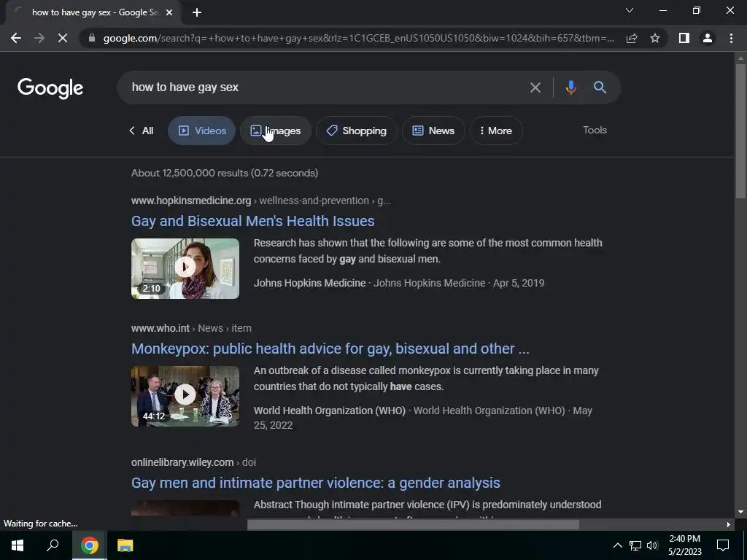Open the Monkeypox public health advice link
The height and width of the screenshot is (560, 747).
(330, 349)
